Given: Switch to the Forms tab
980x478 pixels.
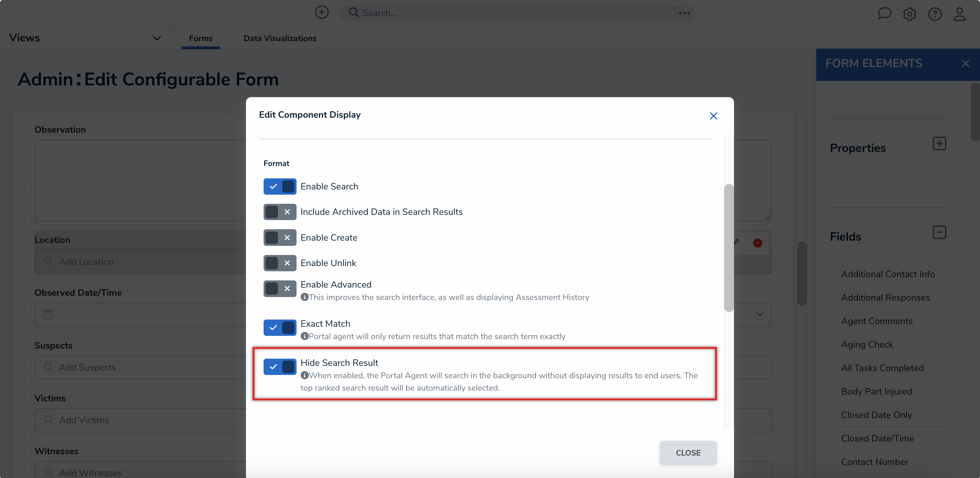Looking at the screenshot, I should click(x=201, y=38).
